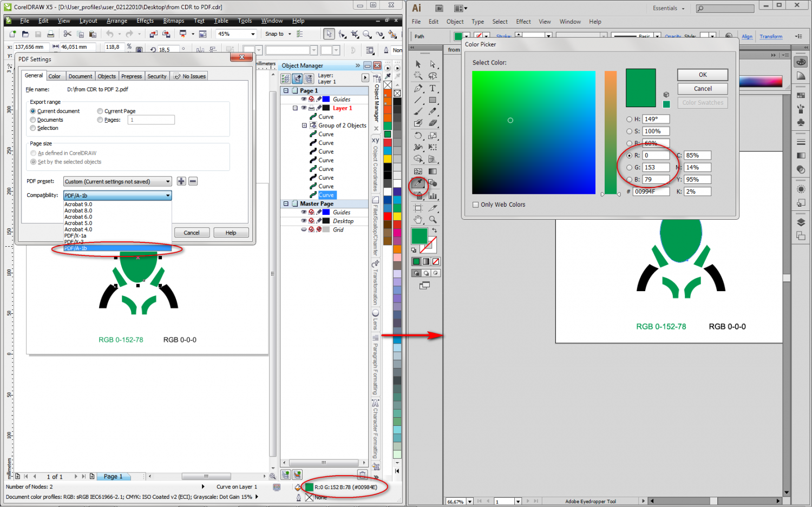Choose the Gradient tool in Illustrator
The image size is (812, 507).
click(x=433, y=172)
